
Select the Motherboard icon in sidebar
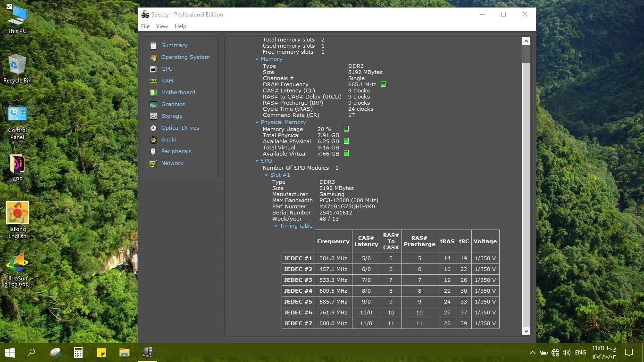point(153,92)
